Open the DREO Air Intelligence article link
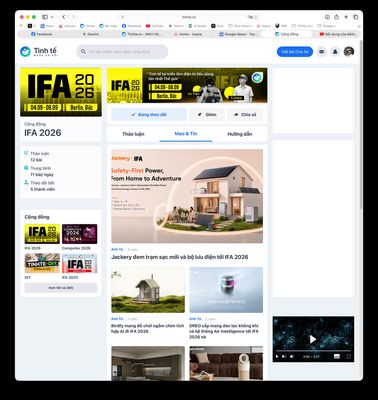Viewport: 378px width, 400px height. pyautogui.click(x=224, y=331)
